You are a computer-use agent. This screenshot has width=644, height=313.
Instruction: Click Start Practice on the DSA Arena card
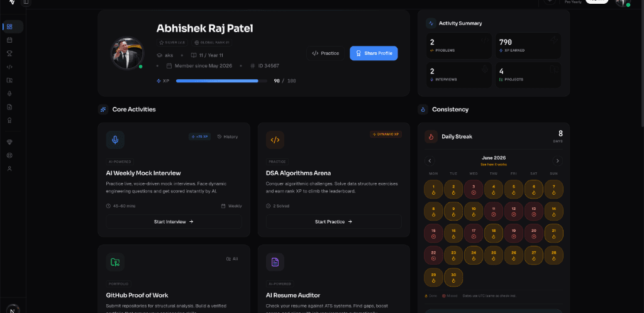point(333,221)
